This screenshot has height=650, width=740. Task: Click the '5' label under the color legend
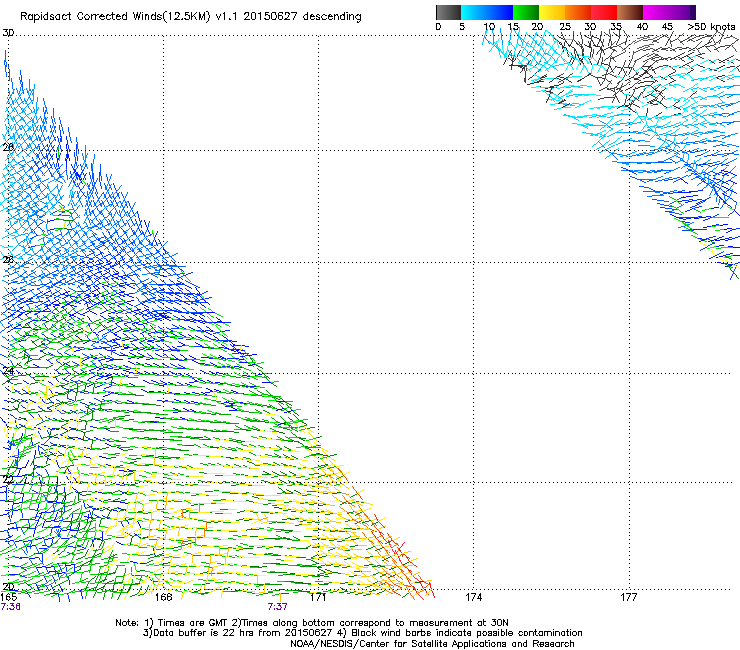click(462, 27)
